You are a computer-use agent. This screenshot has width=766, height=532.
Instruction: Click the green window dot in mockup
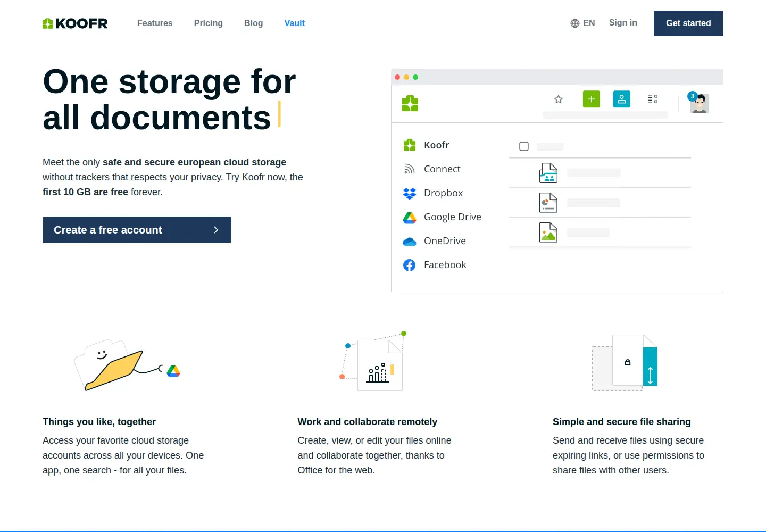pos(415,77)
